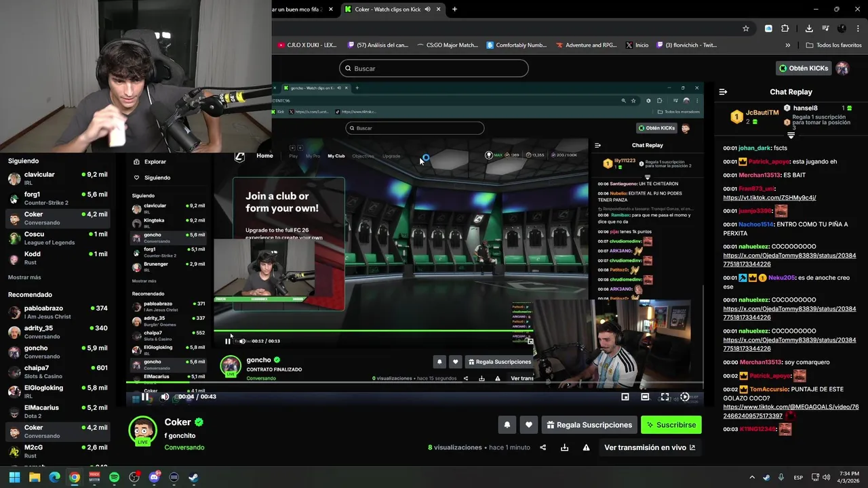Open the vt.tiktok.com link in chat
The width and height of the screenshot is (868, 488).
769,198
